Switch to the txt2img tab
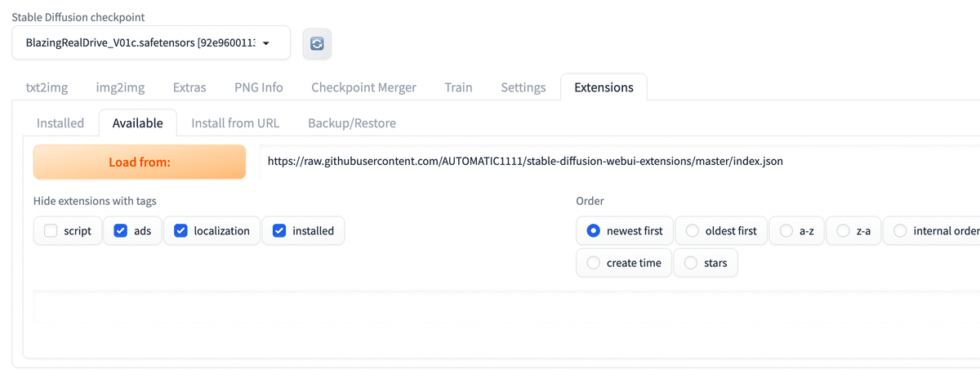The width and height of the screenshot is (980, 383). [x=46, y=87]
